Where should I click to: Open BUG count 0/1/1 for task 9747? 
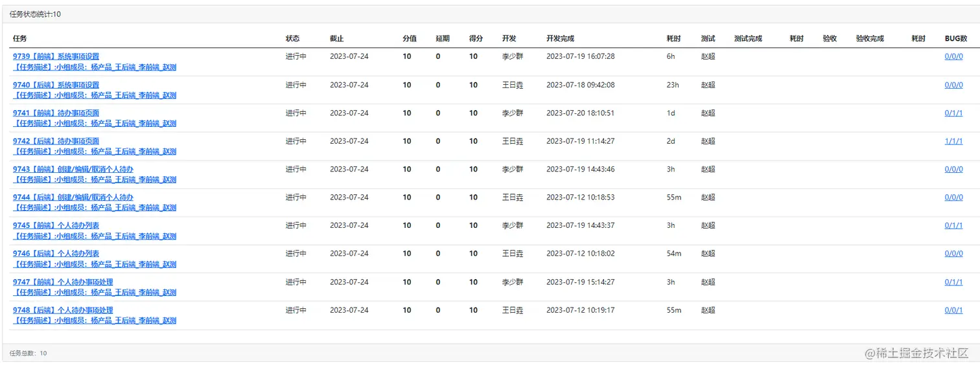click(953, 282)
